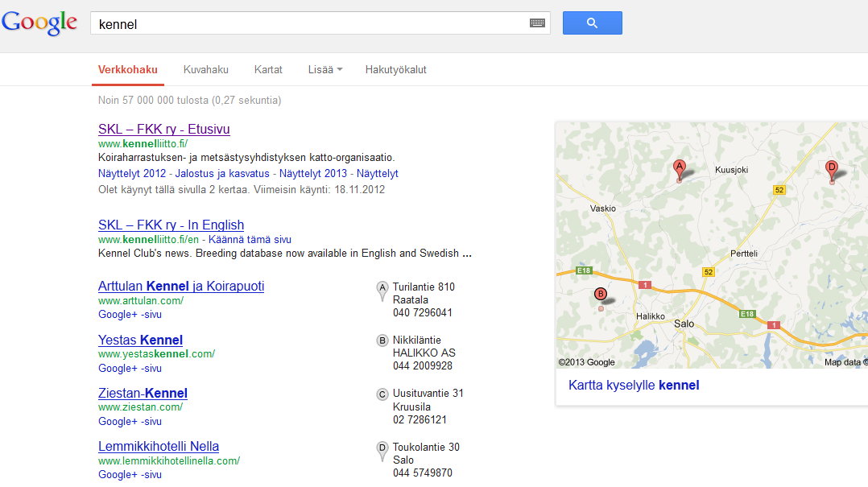Click the Salo label on the map
Image resolution: width=868 pixels, height=487 pixels.
[x=684, y=324]
